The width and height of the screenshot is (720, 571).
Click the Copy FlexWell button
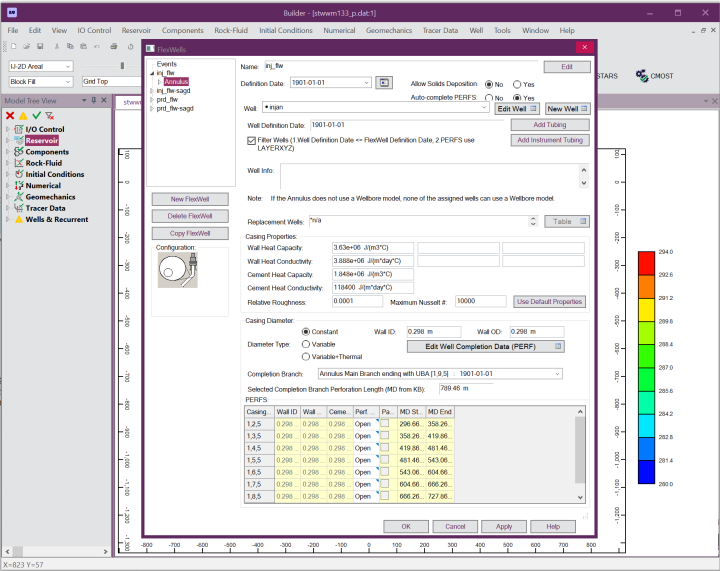(190, 233)
